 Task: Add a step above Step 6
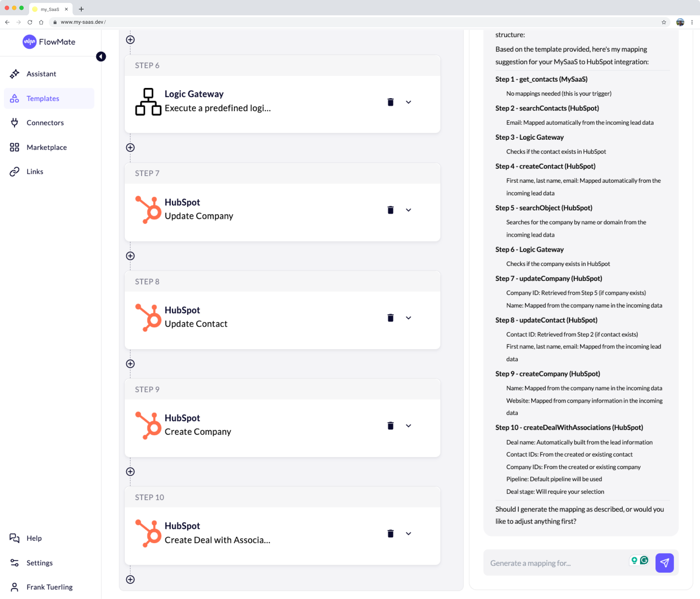pyautogui.click(x=130, y=40)
